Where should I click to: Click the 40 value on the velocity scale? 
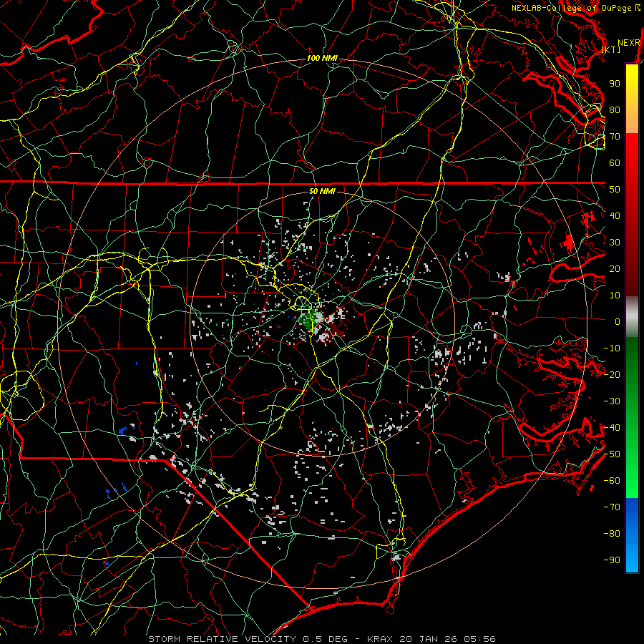615,216
